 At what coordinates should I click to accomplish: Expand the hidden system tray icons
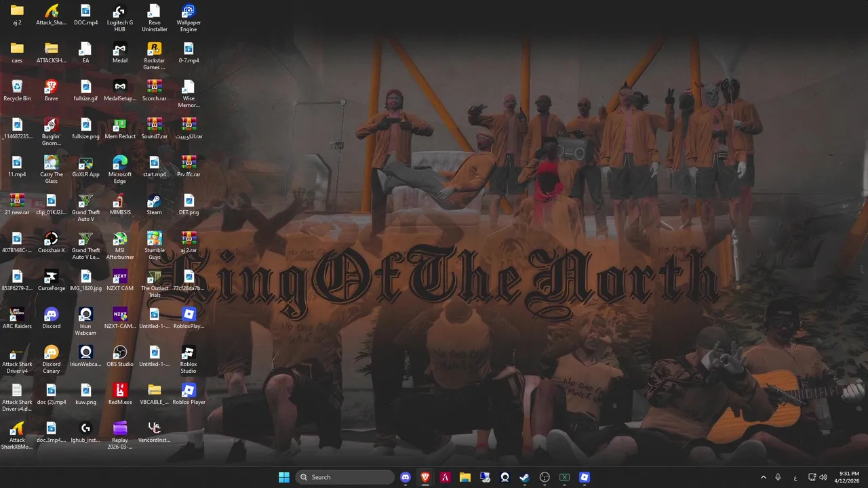point(763,477)
